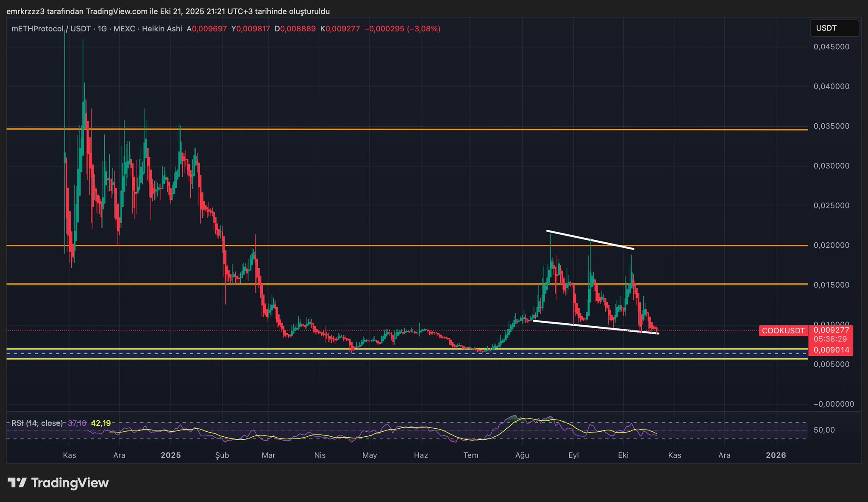Click the TradingView logo icon
Screen dimensions: 868x502
point(17,483)
